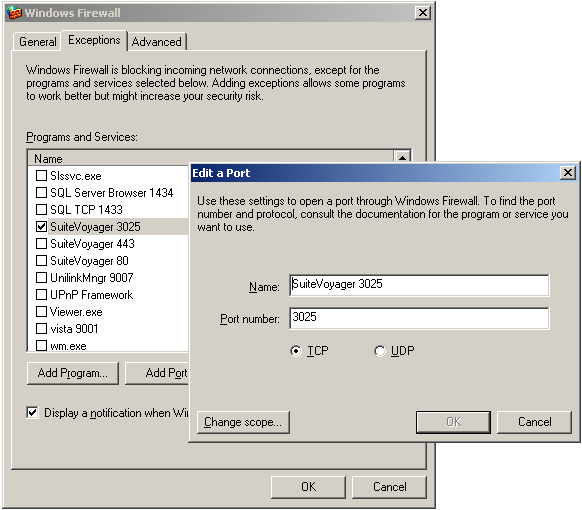Viewport: 582px width, 510px height.
Task: Click the list scroll up arrow
Action: [402, 157]
